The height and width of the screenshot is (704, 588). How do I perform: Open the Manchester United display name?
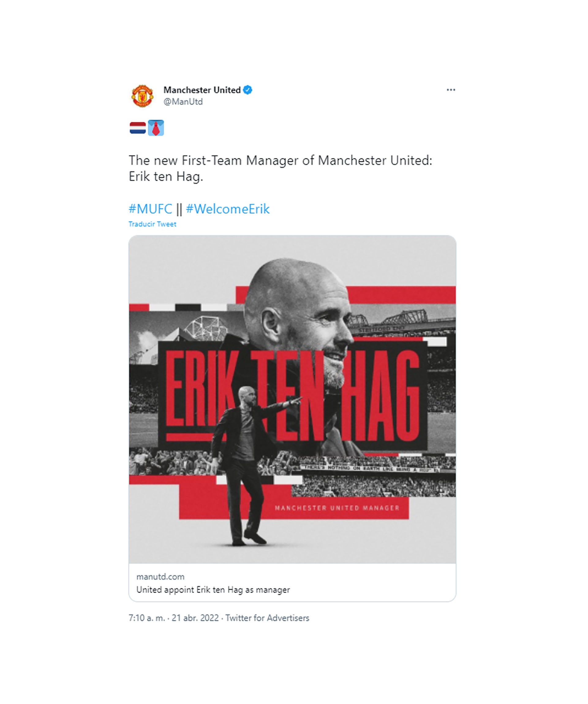[x=202, y=90]
